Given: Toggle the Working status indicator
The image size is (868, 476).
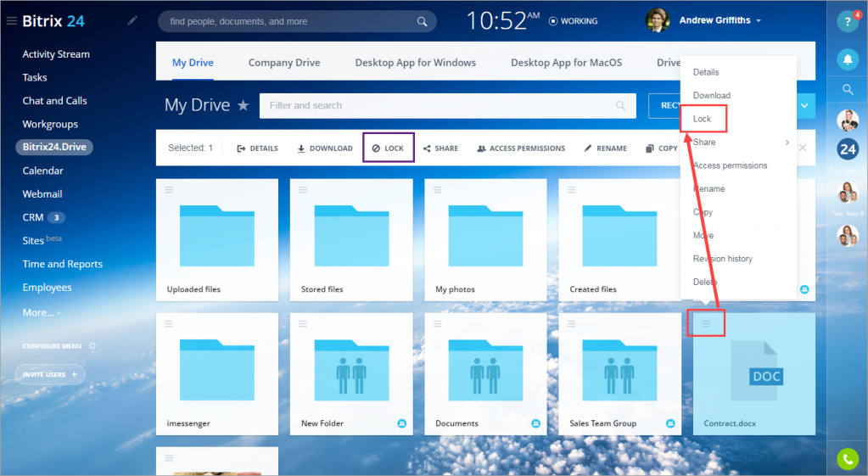Looking at the screenshot, I should coord(573,21).
